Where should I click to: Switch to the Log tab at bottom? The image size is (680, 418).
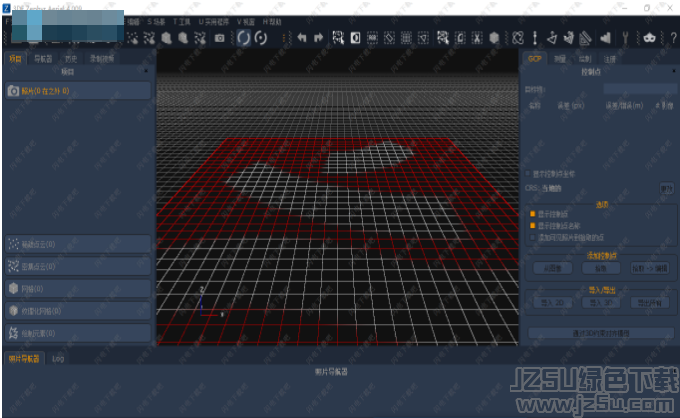58,359
